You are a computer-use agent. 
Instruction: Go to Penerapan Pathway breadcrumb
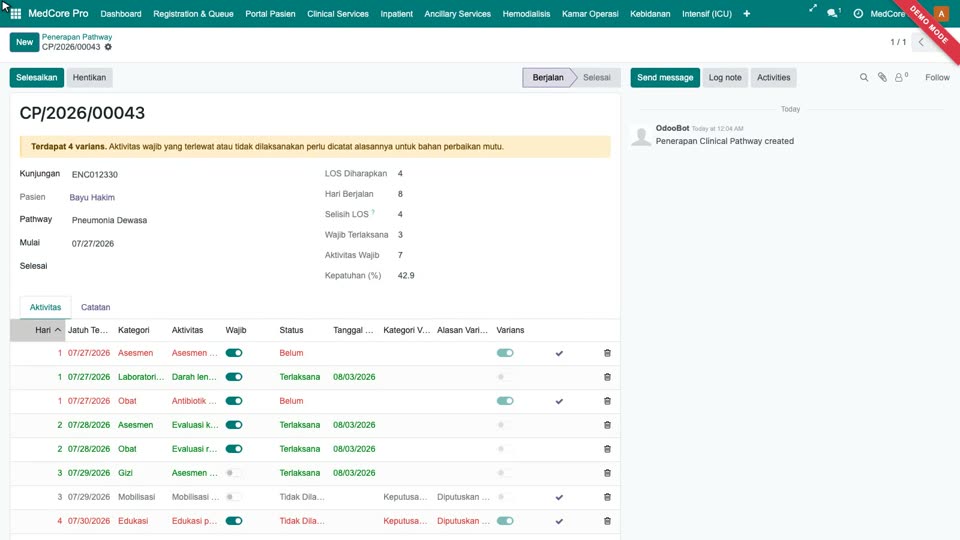[x=77, y=37]
